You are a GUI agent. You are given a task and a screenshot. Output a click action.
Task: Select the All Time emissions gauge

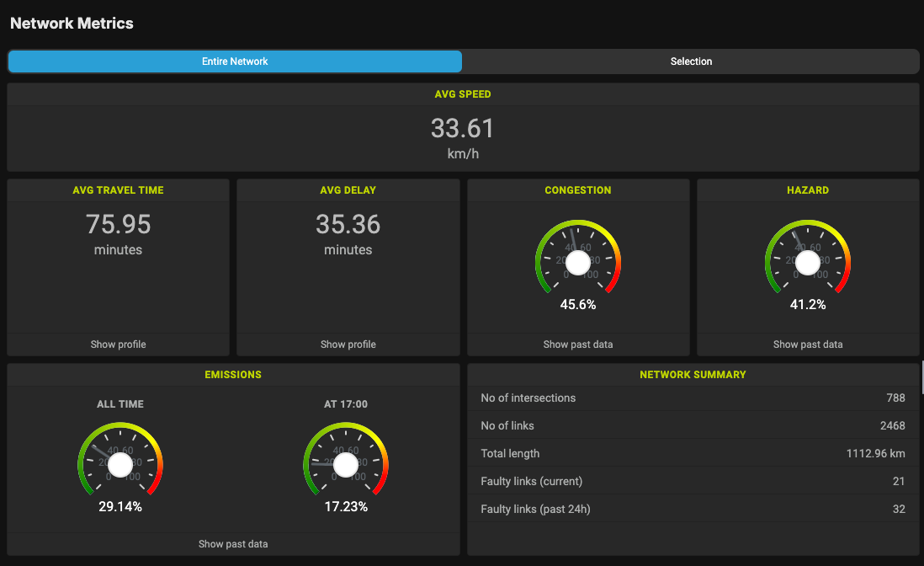pos(119,462)
